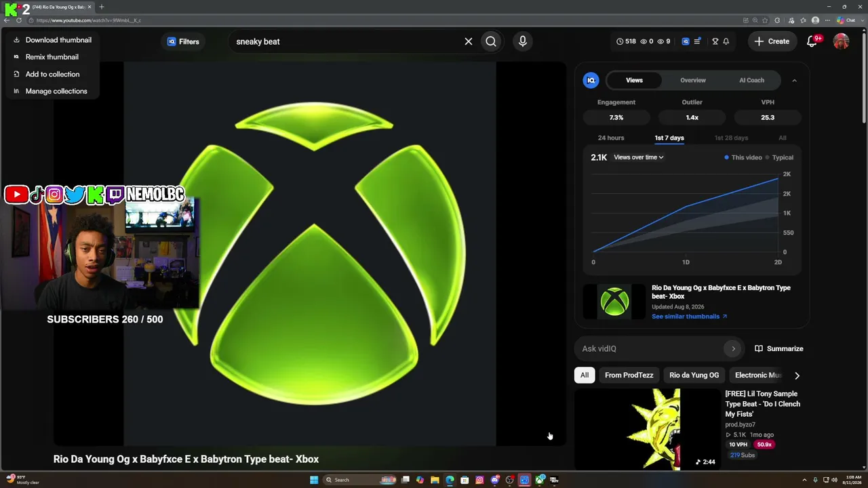
Task: Open the 'Views over time' dropdown
Action: (x=639, y=157)
